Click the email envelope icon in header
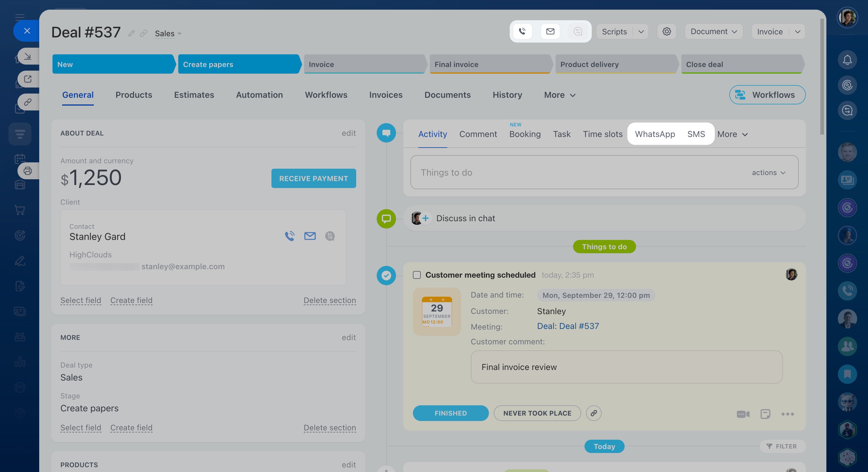868x472 pixels. pos(550,31)
